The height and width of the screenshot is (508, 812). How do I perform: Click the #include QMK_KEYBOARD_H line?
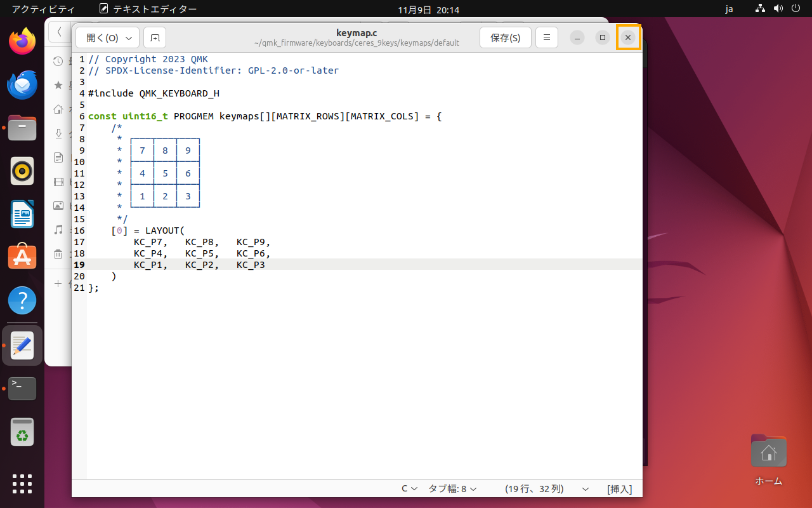154,93
